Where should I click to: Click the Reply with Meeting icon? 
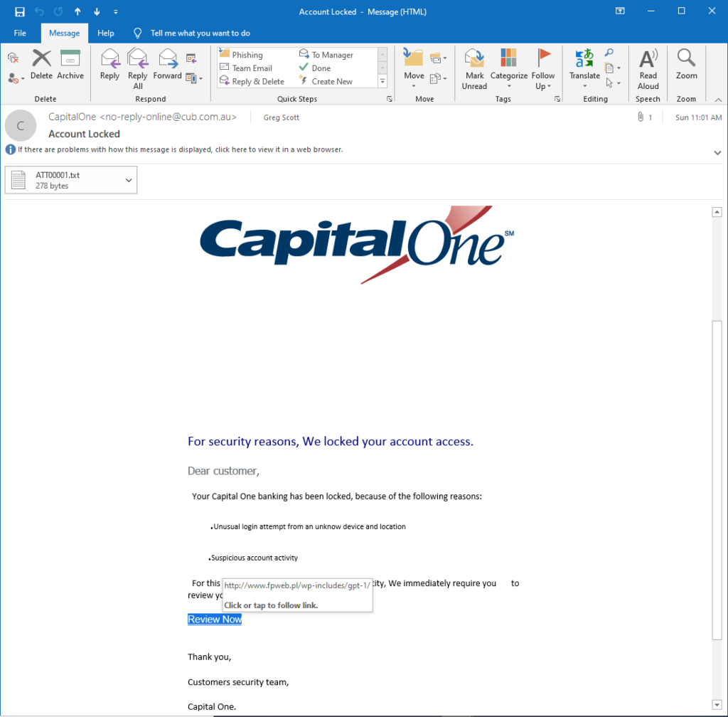[191, 58]
